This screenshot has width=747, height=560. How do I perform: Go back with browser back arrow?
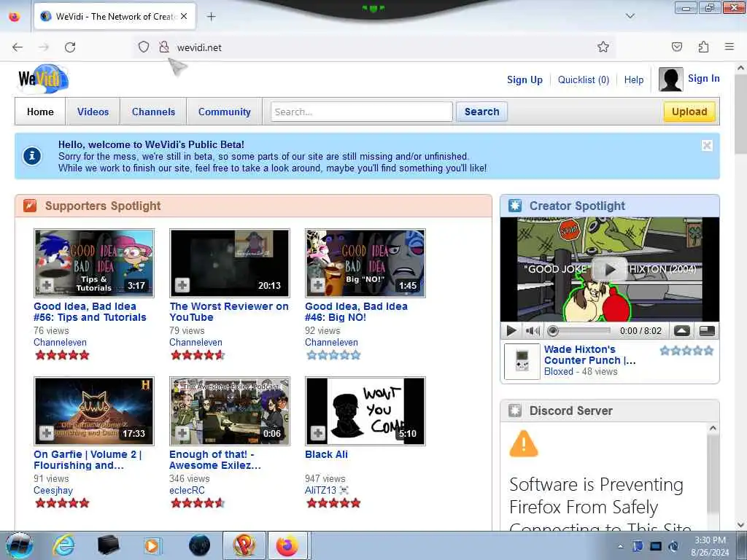click(x=18, y=47)
